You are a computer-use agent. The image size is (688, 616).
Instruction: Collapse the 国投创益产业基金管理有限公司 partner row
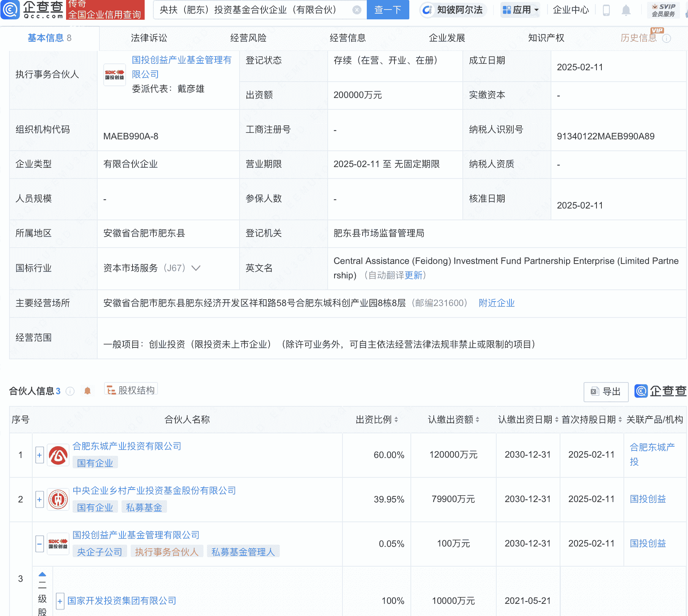(39, 544)
